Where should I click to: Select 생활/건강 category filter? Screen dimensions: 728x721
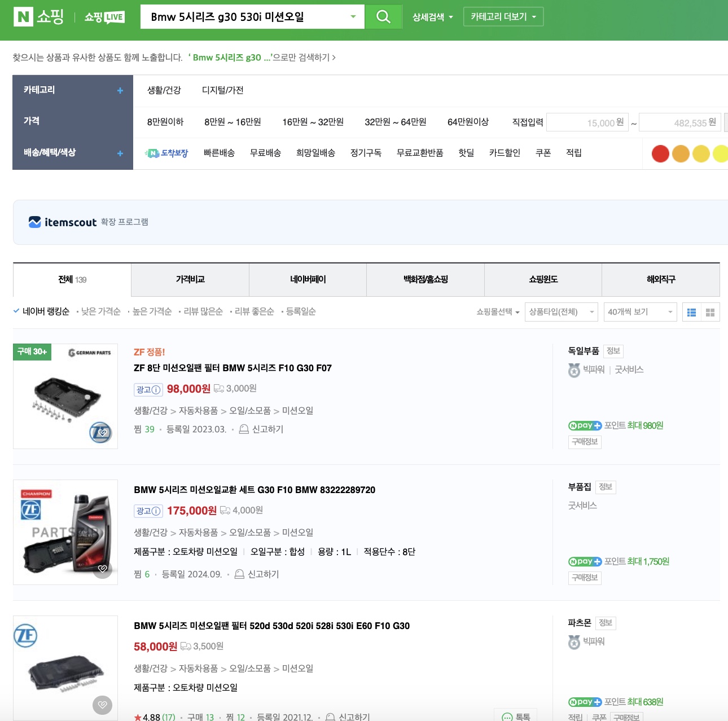coord(164,90)
